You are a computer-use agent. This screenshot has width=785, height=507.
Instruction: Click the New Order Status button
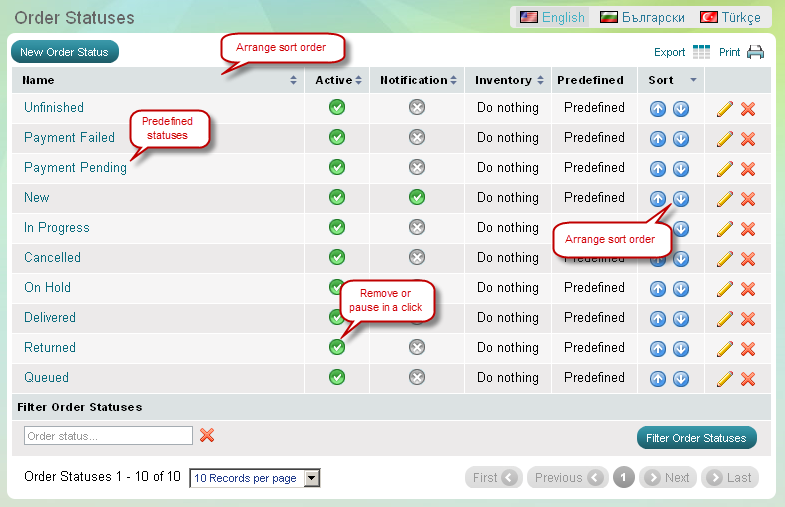click(65, 52)
